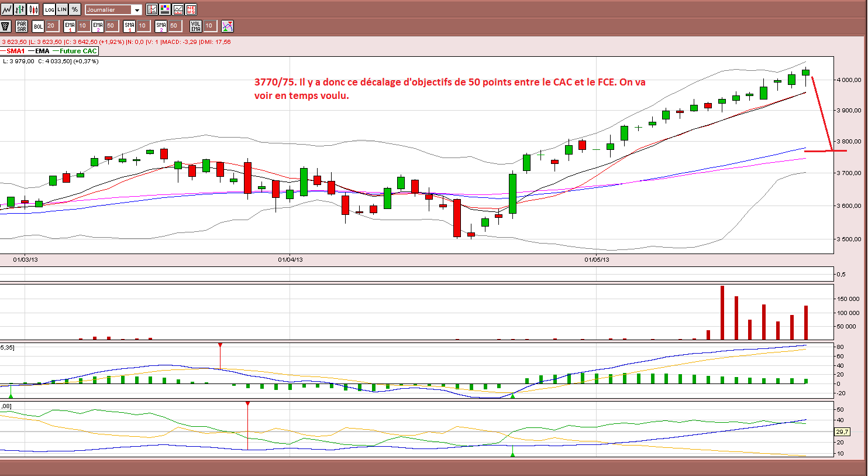Click the 3 800,00 price axis label
The image size is (868, 476).
coord(848,141)
